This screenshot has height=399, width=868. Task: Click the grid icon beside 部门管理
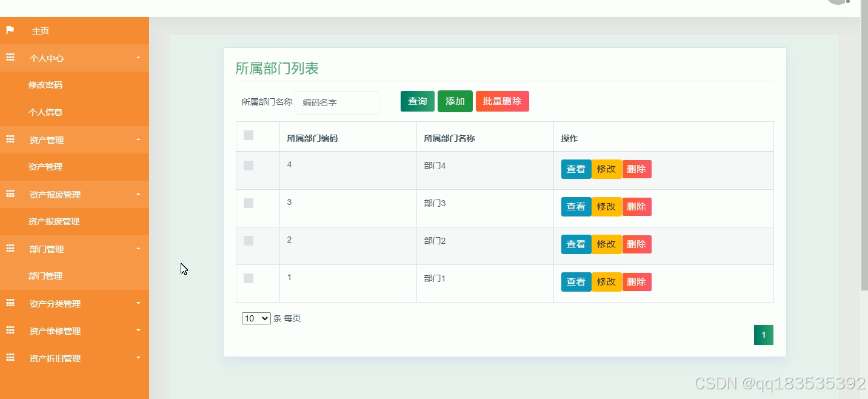[9, 249]
